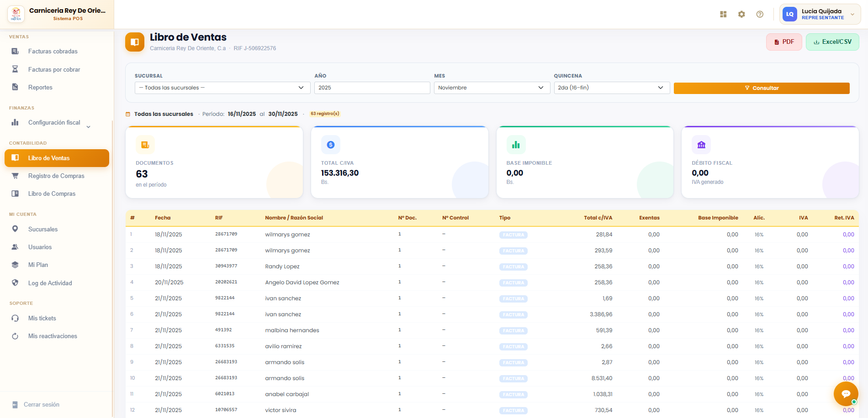
Task: Click the Sucursales location pin icon
Action: 15,229
